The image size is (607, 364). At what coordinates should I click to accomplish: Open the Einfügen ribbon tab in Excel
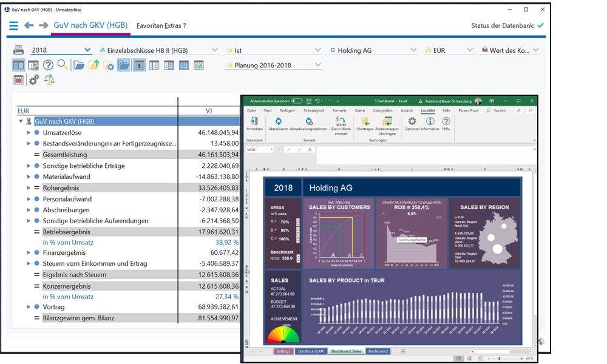pos(287,110)
